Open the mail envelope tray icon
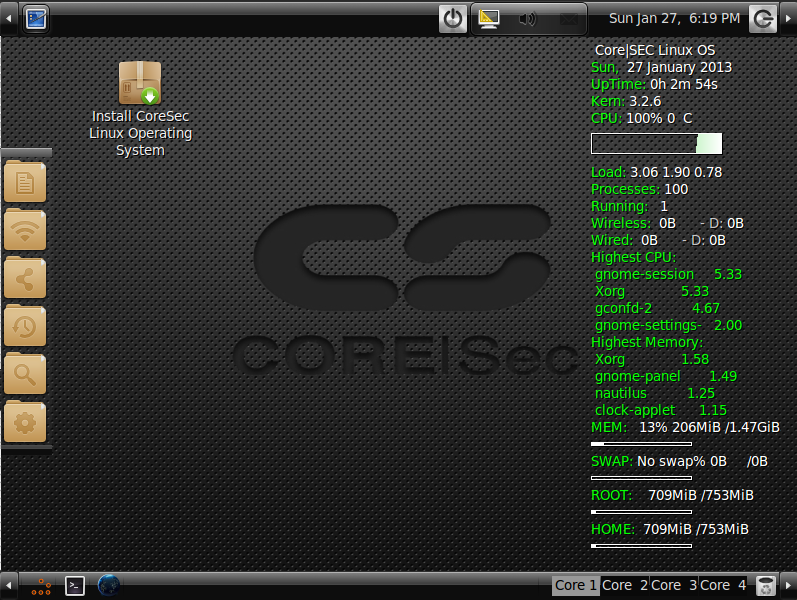797x600 pixels. point(568,19)
